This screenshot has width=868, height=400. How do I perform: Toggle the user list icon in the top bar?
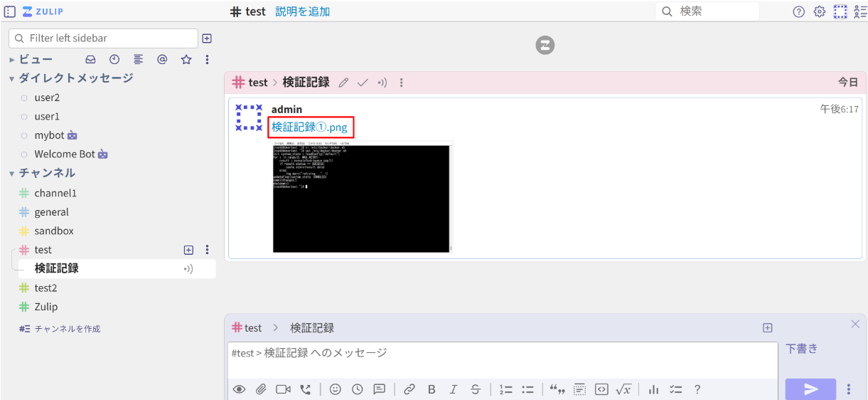pyautogui.click(x=860, y=11)
